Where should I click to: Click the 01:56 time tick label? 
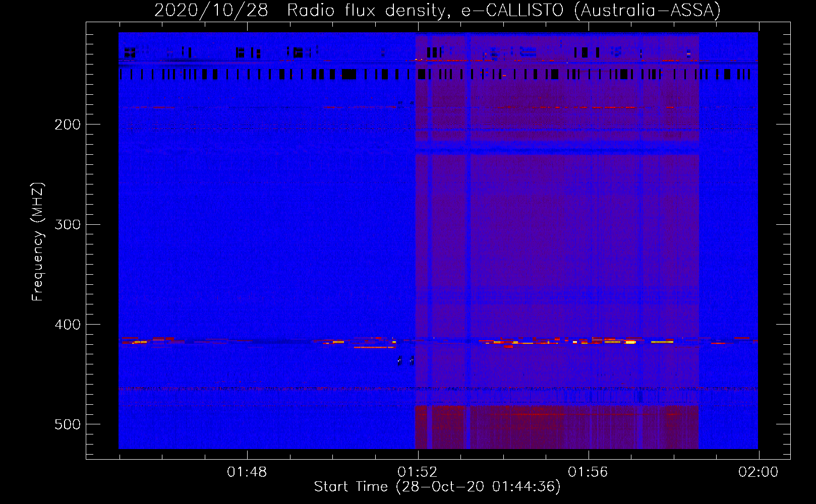click(x=588, y=472)
